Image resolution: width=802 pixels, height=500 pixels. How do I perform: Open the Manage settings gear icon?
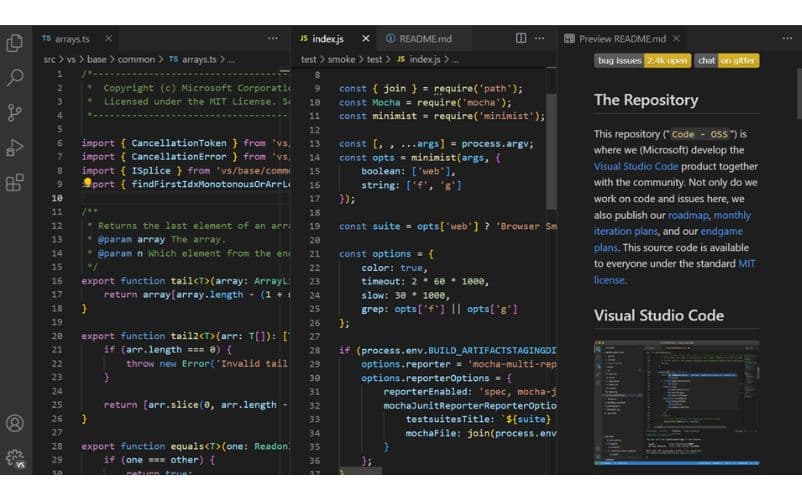15,458
